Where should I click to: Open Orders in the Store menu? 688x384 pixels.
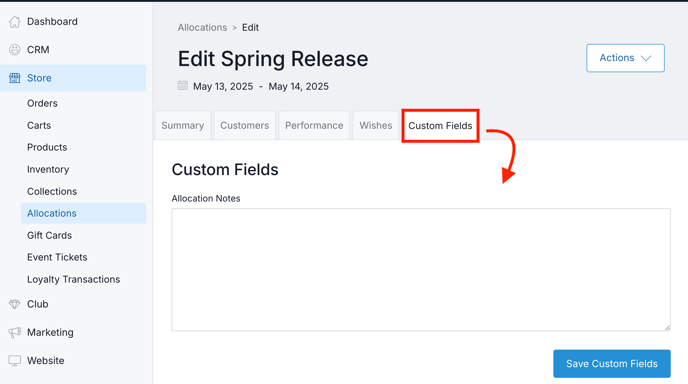point(42,103)
